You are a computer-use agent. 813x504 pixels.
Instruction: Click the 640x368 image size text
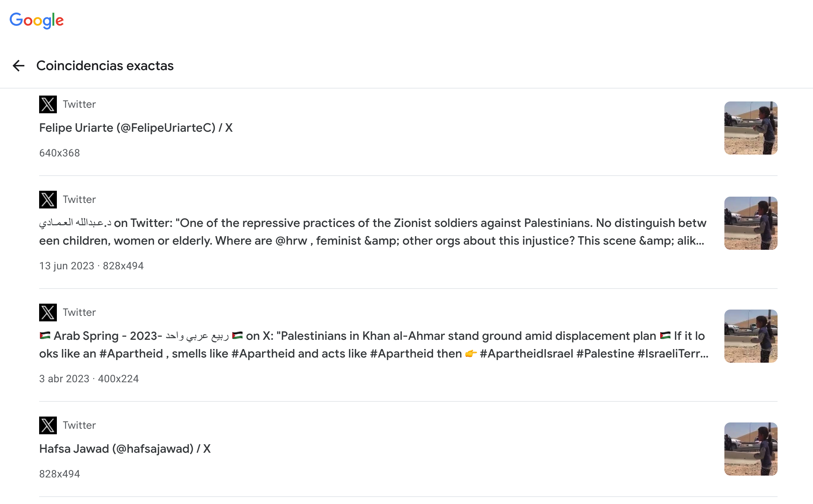(x=59, y=153)
